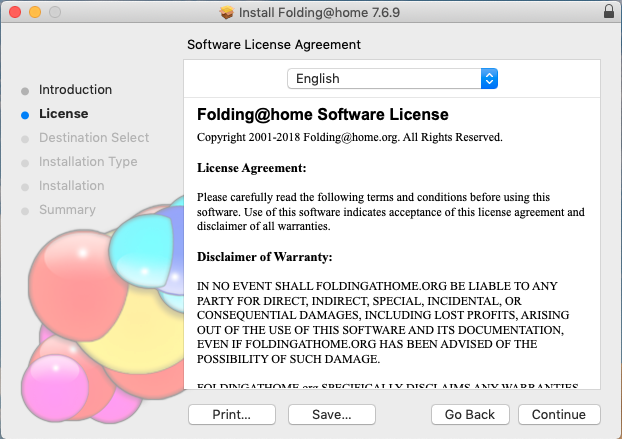Close the installer window with red button
The width and height of the screenshot is (622, 439).
tap(15, 12)
